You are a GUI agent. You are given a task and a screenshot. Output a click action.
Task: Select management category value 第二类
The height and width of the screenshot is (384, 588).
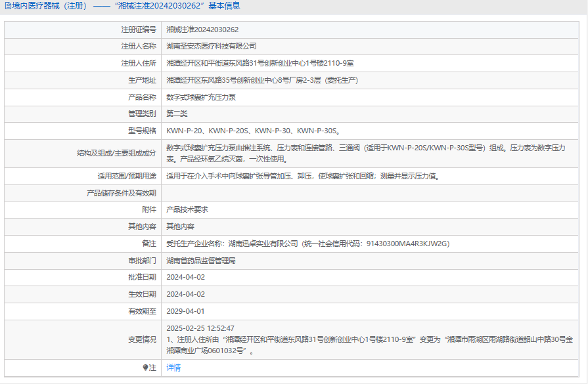tap(177, 114)
